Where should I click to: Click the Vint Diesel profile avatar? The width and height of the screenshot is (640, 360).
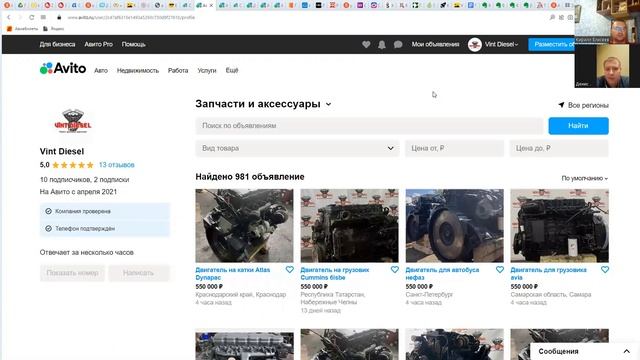(475, 44)
